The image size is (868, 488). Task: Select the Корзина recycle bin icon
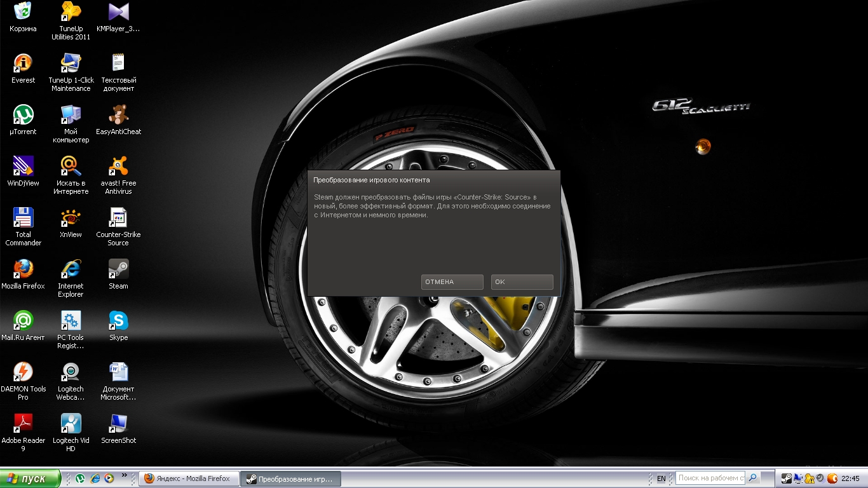[x=23, y=12]
